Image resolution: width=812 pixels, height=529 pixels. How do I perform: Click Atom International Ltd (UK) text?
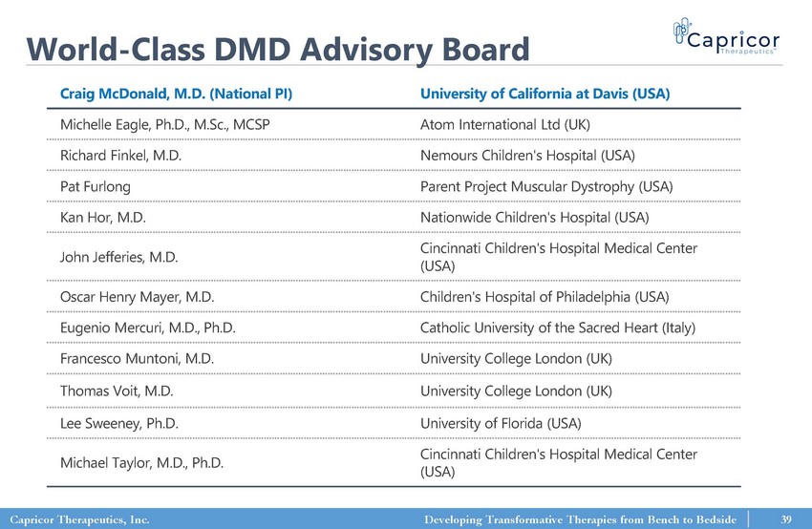tap(505, 124)
